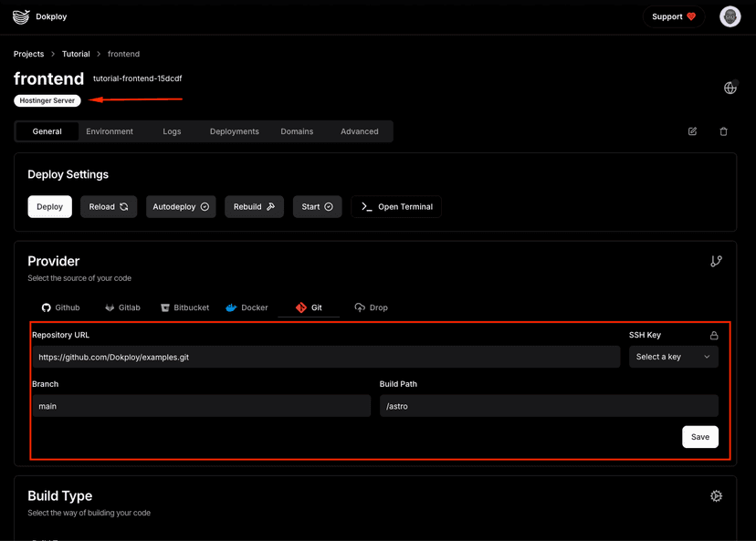Click the profile avatar in the top bar
The image size is (756, 541).
730,16
